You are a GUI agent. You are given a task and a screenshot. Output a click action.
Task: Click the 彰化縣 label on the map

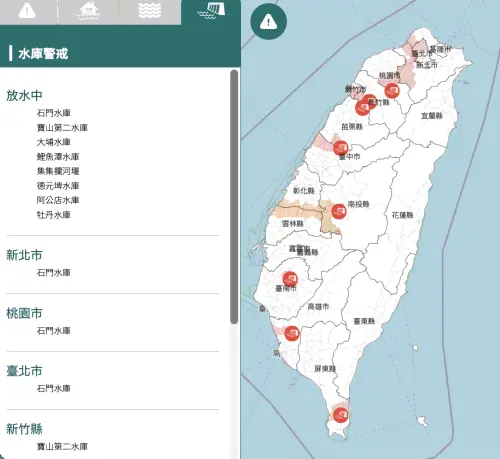click(x=304, y=191)
